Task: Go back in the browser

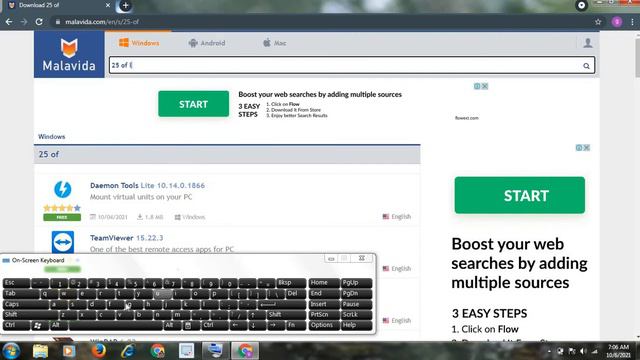Action: click(x=9, y=22)
